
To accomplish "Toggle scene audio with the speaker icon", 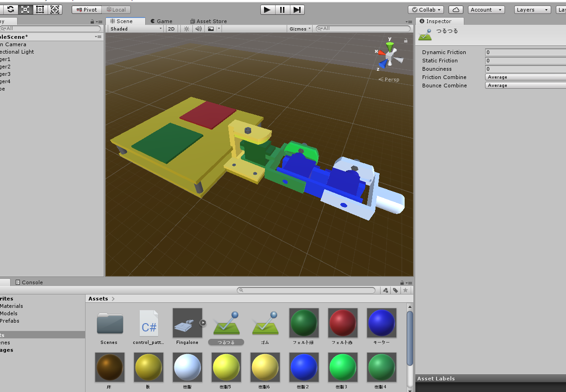I will (198, 28).
